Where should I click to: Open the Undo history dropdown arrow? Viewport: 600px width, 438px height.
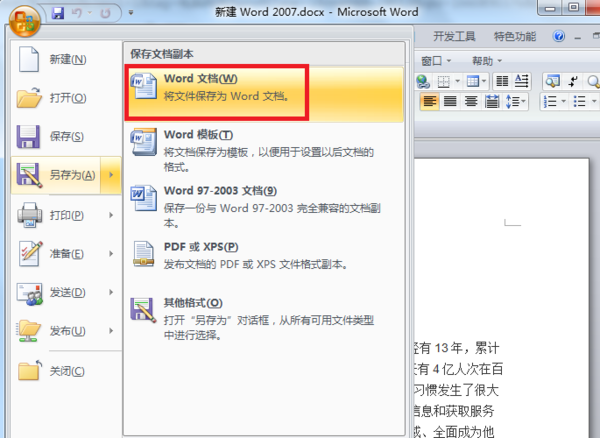pos(90,13)
